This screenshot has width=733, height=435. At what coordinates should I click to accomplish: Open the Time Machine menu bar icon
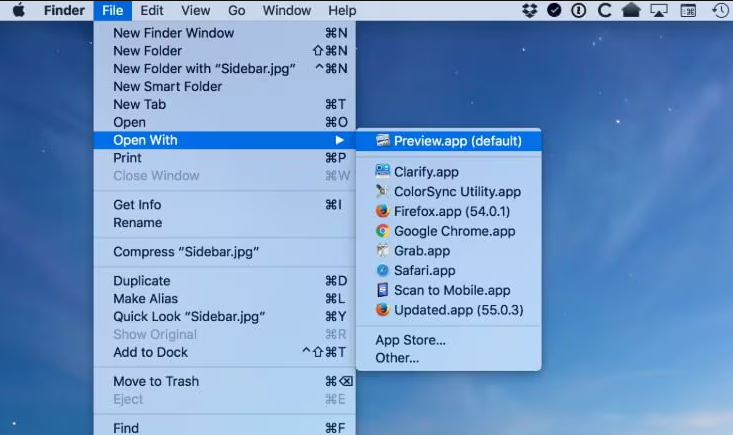point(720,10)
